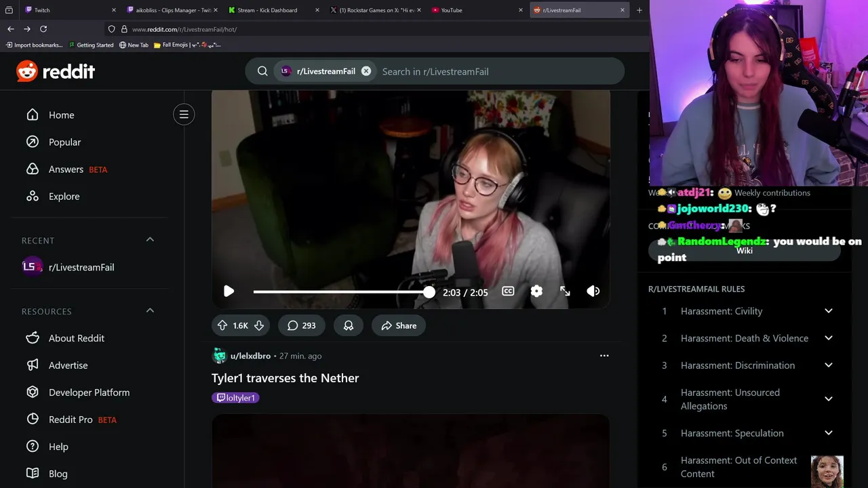Open Getting Started bookmark

92,45
